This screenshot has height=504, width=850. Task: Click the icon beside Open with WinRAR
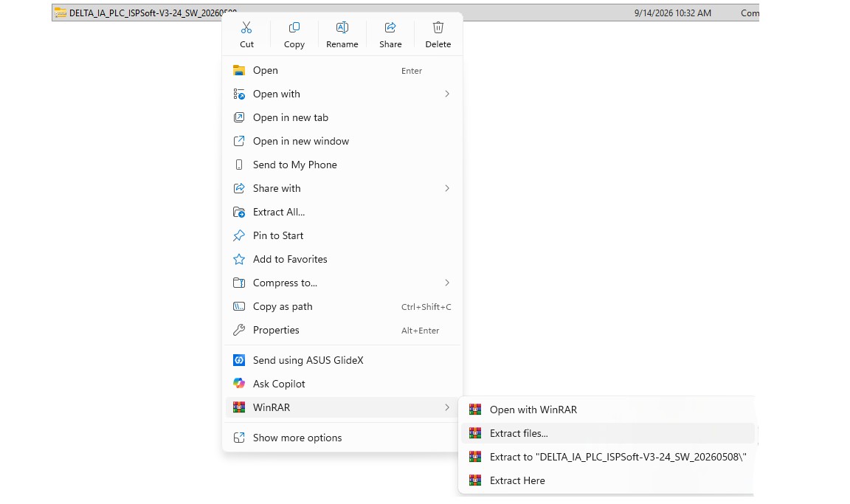click(475, 410)
